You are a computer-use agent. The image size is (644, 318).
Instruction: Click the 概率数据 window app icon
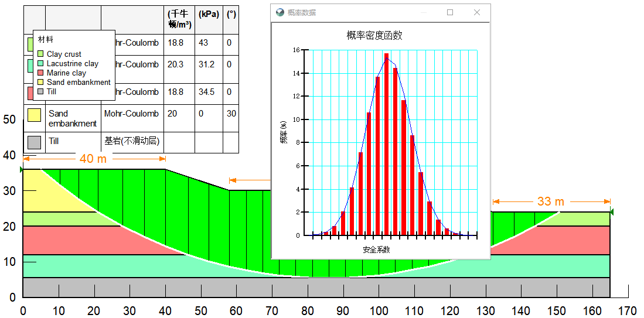[x=280, y=12]
